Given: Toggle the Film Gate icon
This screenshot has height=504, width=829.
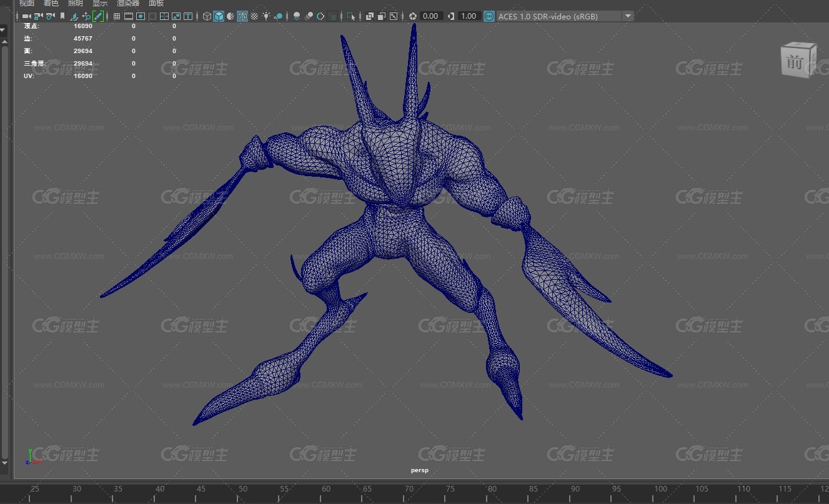Looking at the screenshot, I should (129, 16).
